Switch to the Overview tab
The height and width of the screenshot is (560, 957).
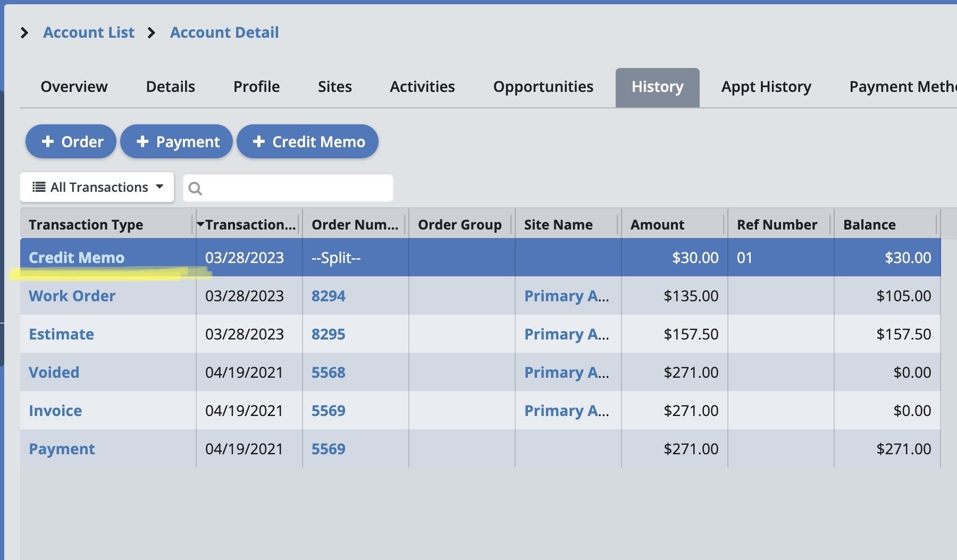pos(74,87)
